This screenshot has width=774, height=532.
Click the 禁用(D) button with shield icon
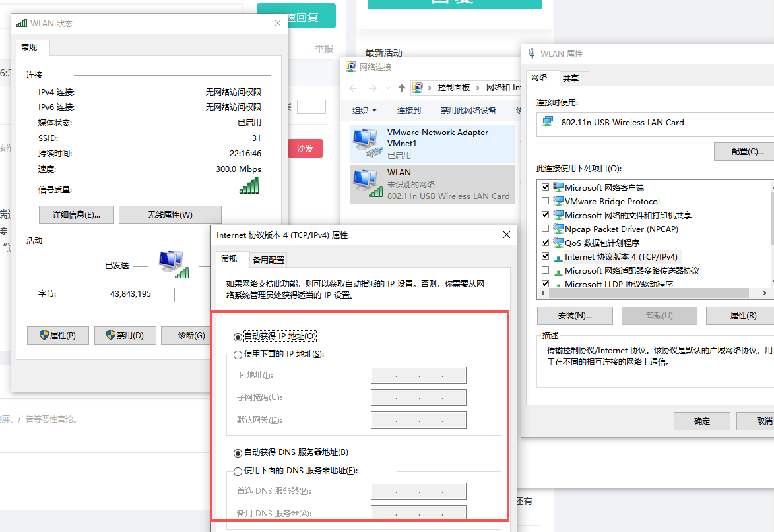pos(125,336)
